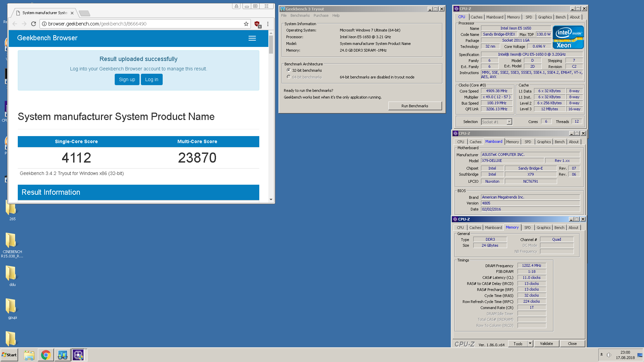Click the Show desktop tray icon

click(x=640, y=355)
